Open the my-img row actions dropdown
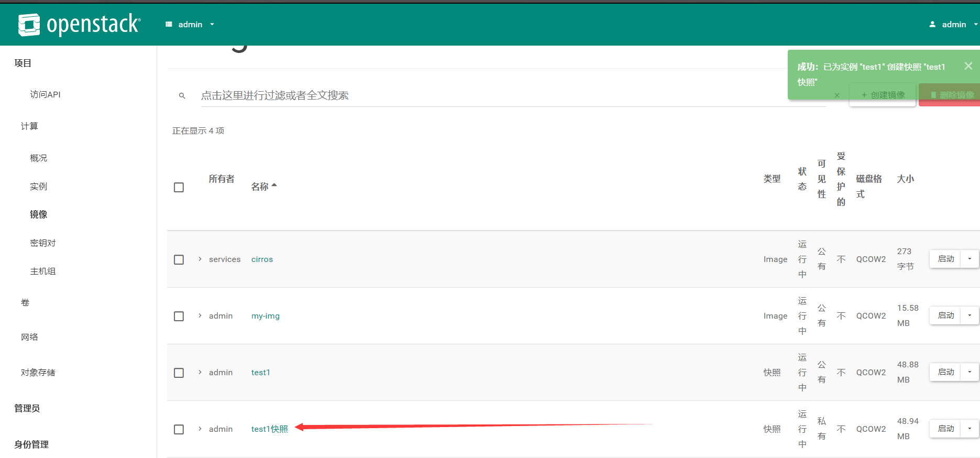980x458 pixels. [x=970, y=315]
